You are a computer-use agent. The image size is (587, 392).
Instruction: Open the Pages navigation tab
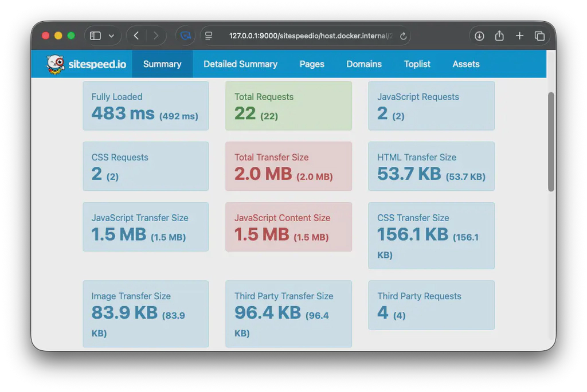(x=312, y=64)
